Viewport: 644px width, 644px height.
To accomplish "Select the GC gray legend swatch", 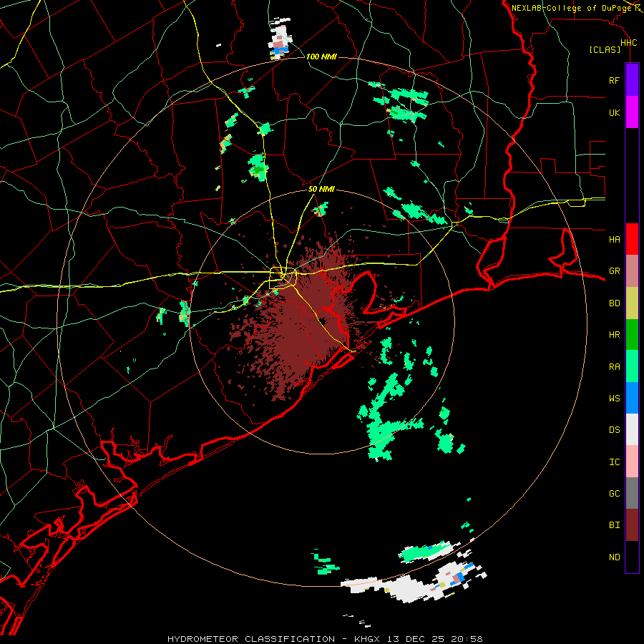I will point(632,493).
